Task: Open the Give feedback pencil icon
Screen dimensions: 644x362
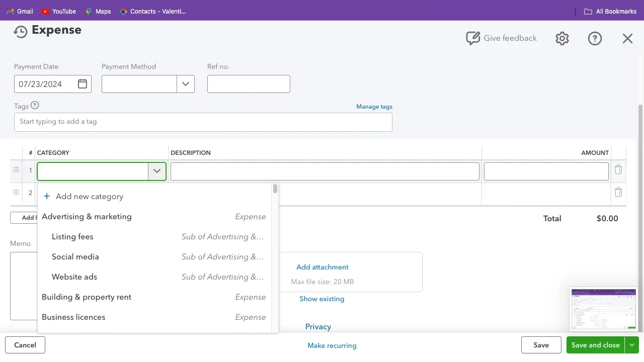Action: 473,38
